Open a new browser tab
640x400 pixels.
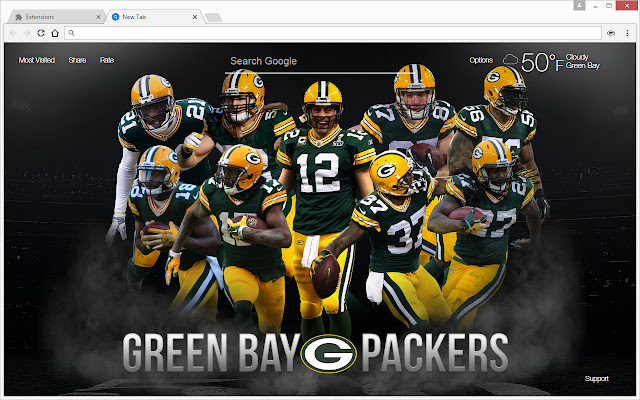coord(213,17)
